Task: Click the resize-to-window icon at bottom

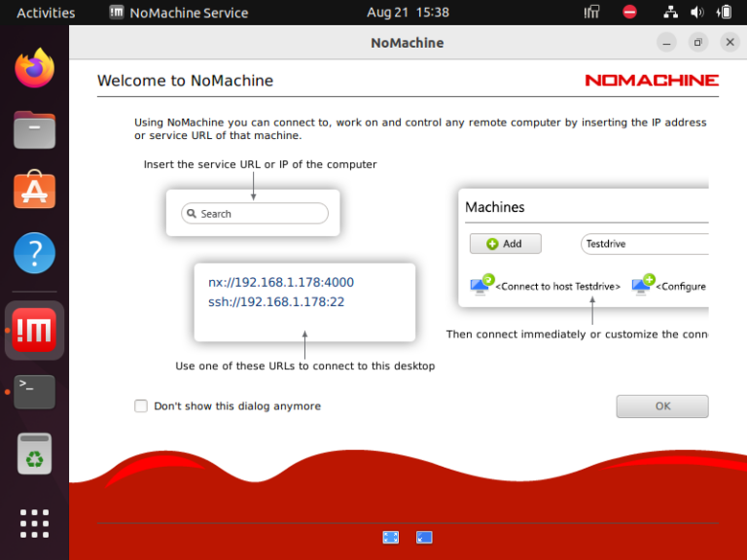Action: pyautogui.click(x=424, y=538)
